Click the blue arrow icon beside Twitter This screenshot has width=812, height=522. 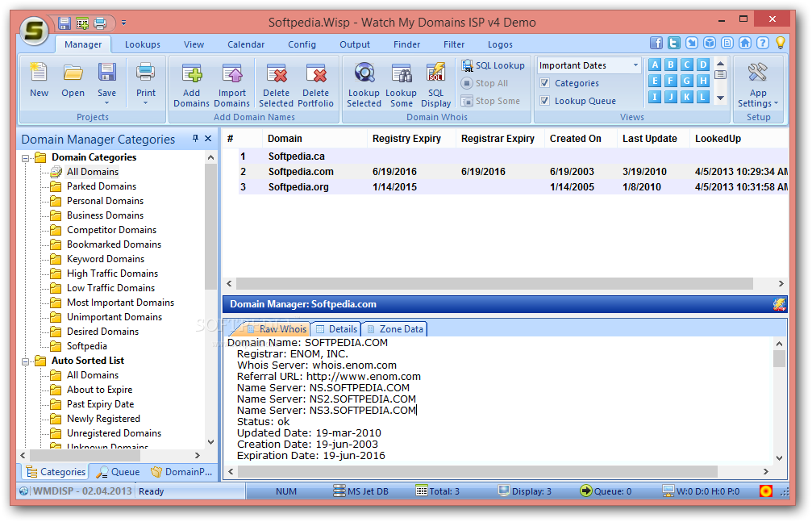coord(692,43)
